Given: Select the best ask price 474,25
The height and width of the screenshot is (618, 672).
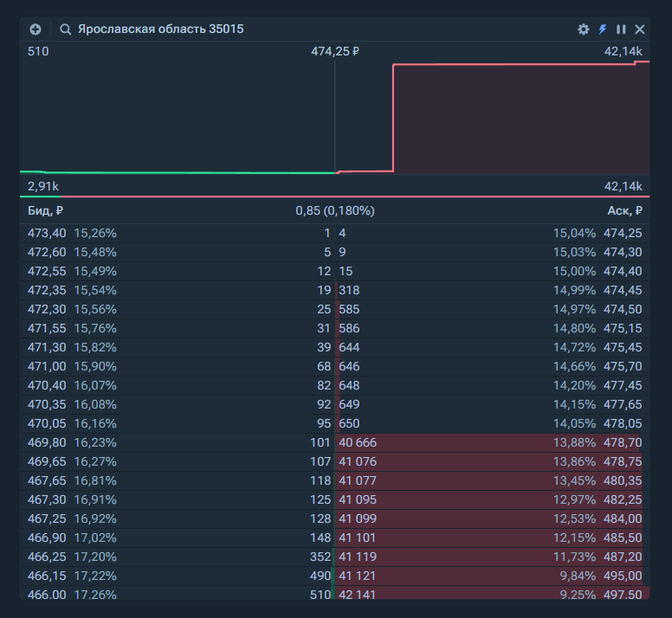Looking at the screenshot, I should click(623, 233).
